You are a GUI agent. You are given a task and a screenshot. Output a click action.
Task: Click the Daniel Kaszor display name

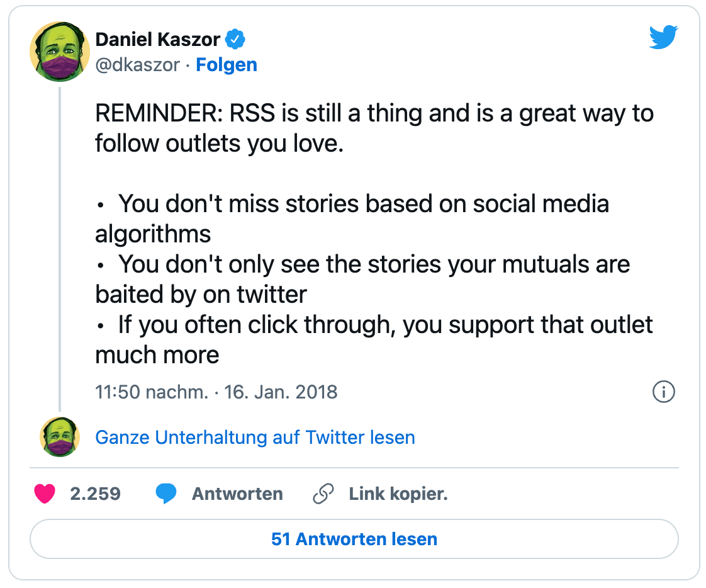(157, 39)
